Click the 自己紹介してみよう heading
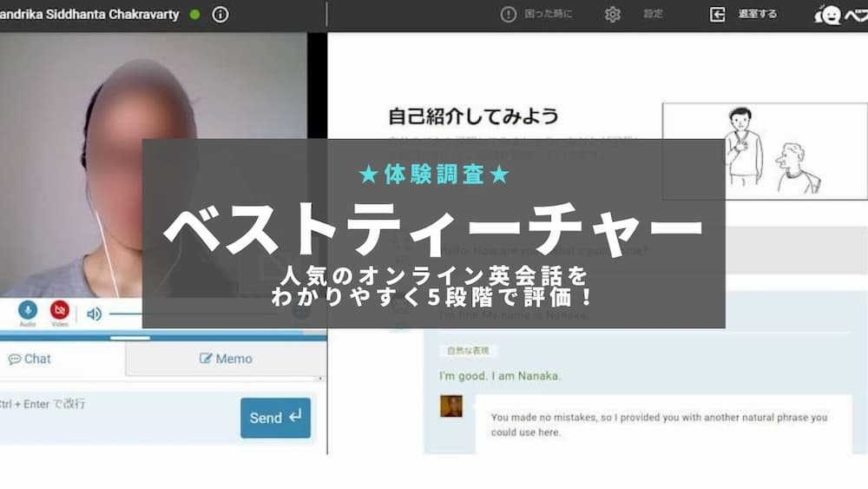Screen dimensions: 868x489 click(x=473, y=116)
